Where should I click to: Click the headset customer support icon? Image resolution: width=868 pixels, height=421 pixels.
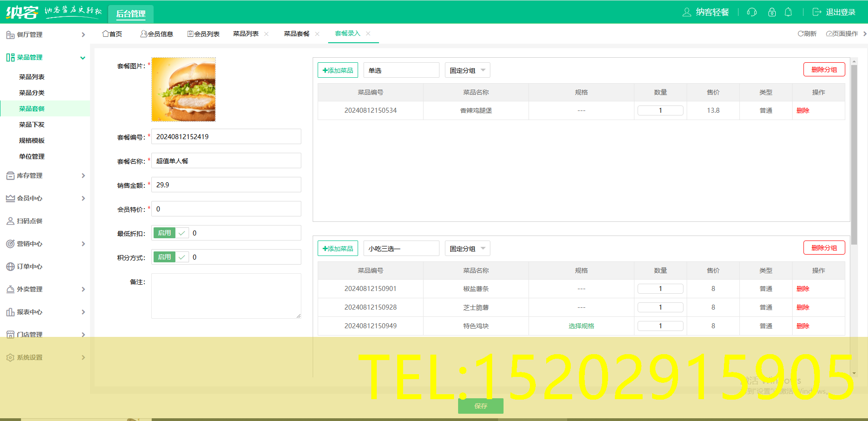coord(751,12)
